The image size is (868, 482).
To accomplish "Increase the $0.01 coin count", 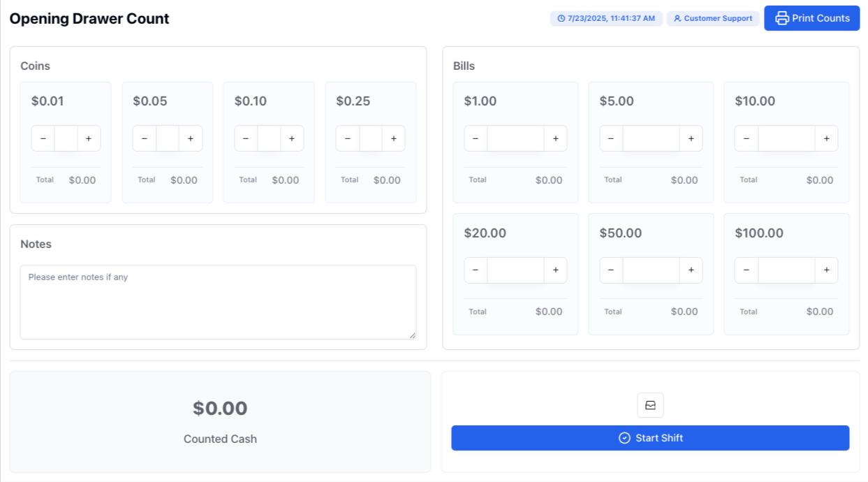I will click(89, 138).
